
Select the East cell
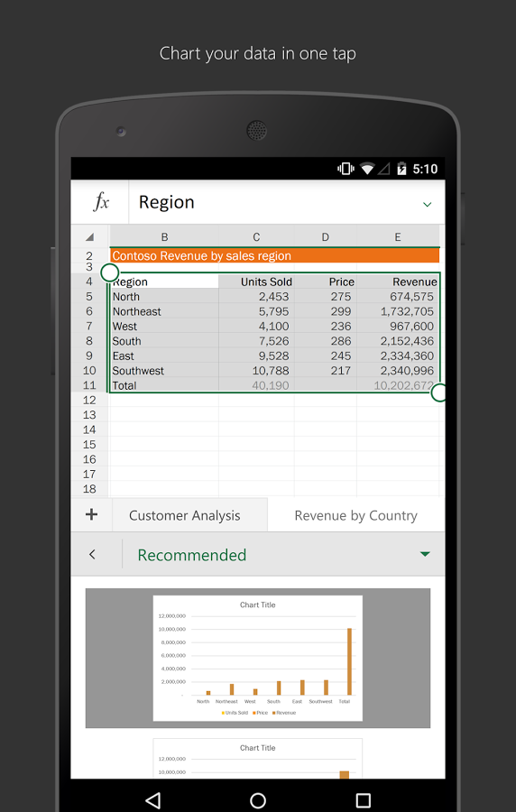click(x=164, y=355)
